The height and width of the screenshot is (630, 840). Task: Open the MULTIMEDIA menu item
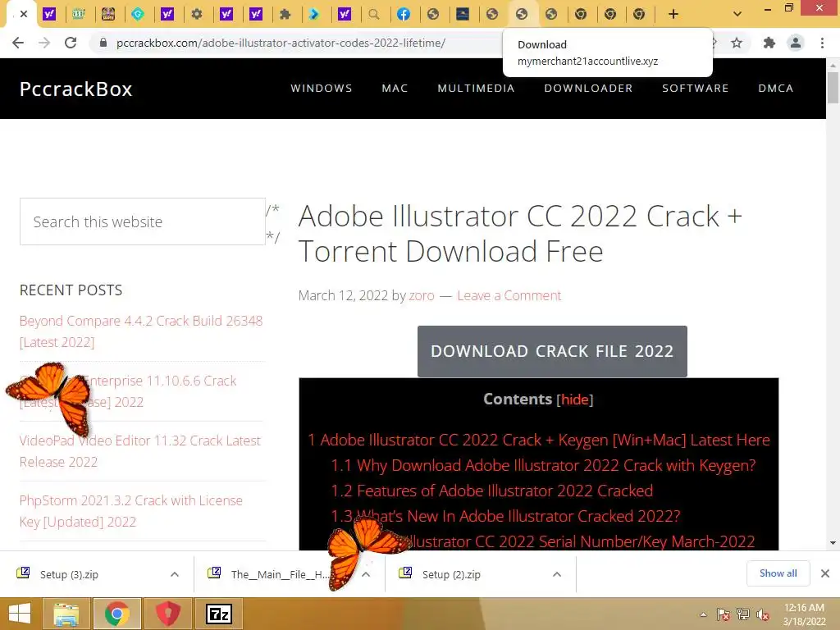(x=476, y=88)
